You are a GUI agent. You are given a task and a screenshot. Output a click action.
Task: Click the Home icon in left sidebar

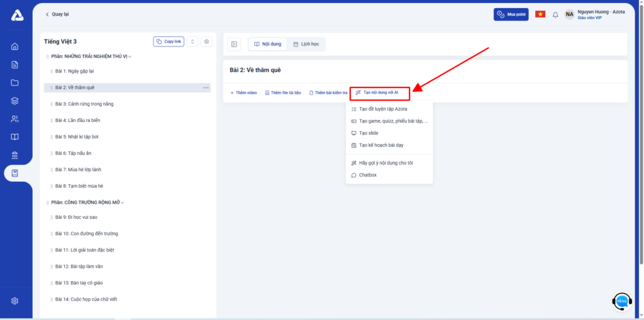[15, 46]
